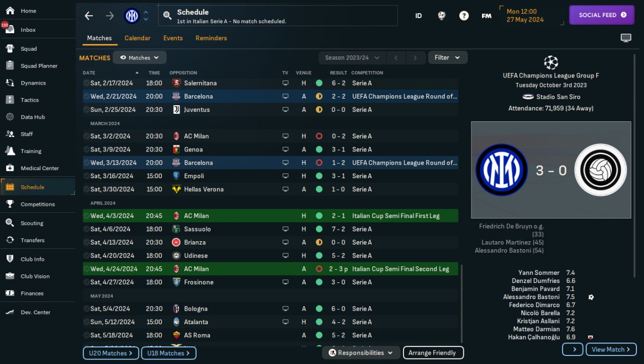
Task: Click the View Match button
Action: point(611,349)
